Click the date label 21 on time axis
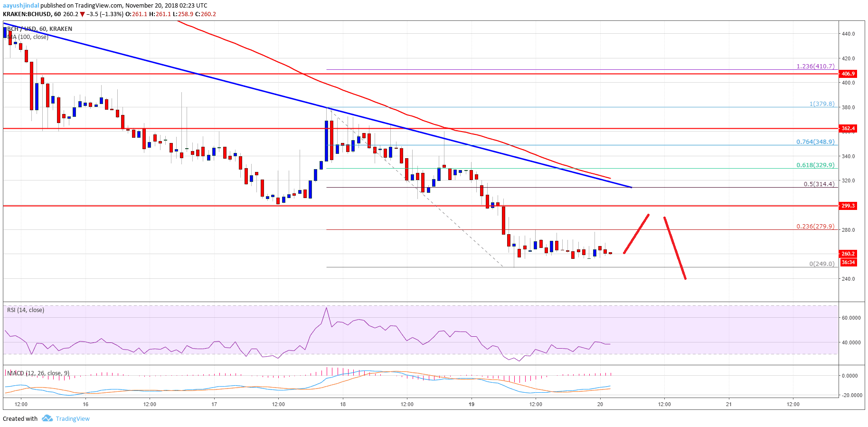The width and height of the screenshot is (868, 427). [x=729, y=404]
